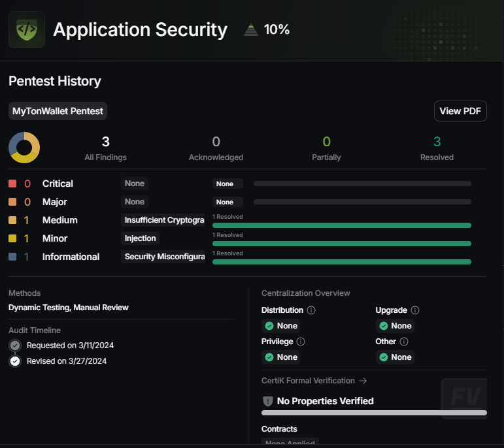This screenshot has width=504, height=448.
Task: Click the Medium severity color swatch
Action: click(x=12, y=220)
